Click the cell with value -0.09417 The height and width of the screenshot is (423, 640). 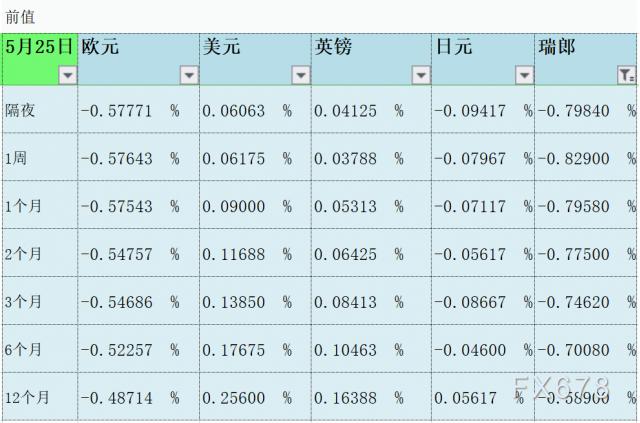point(483,109)
